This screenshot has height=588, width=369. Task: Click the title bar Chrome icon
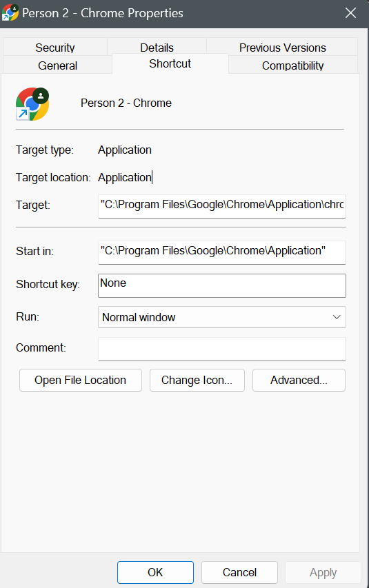tap(10, 12)
